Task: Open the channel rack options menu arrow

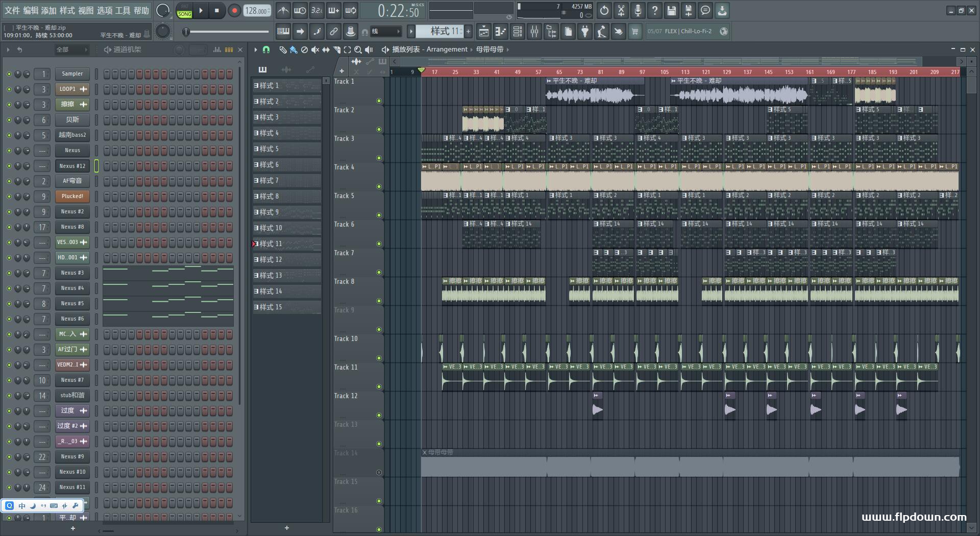Action: coord(8,50)
